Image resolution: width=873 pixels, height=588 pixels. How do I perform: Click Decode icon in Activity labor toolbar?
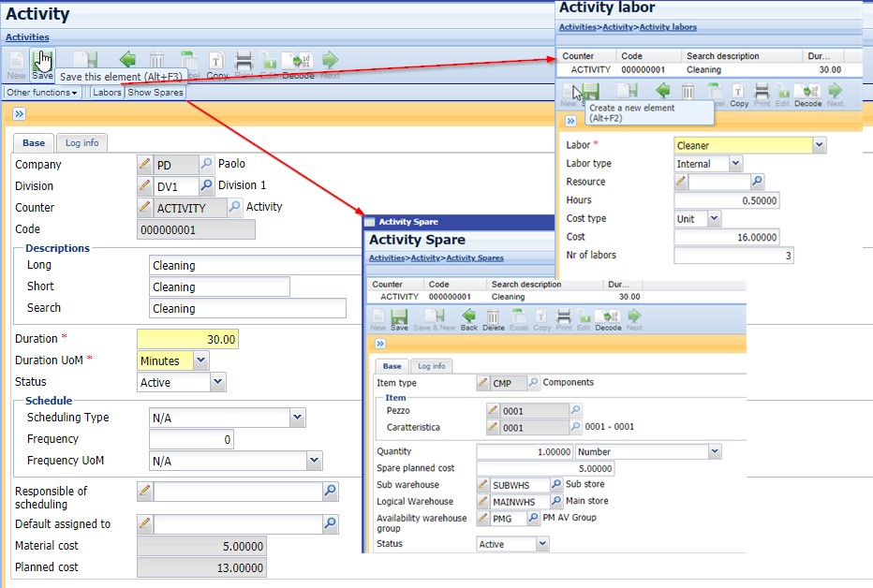pos(807,94)
